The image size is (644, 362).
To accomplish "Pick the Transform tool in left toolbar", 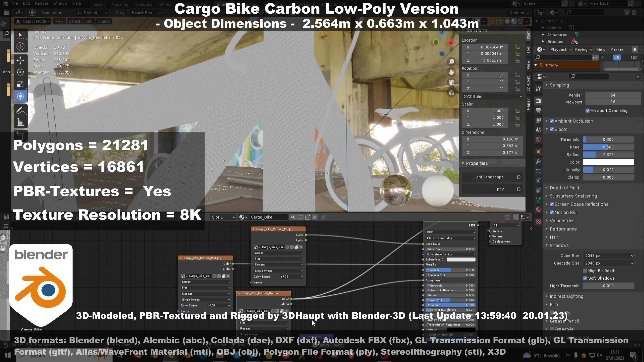I will [x=20, y=96].
